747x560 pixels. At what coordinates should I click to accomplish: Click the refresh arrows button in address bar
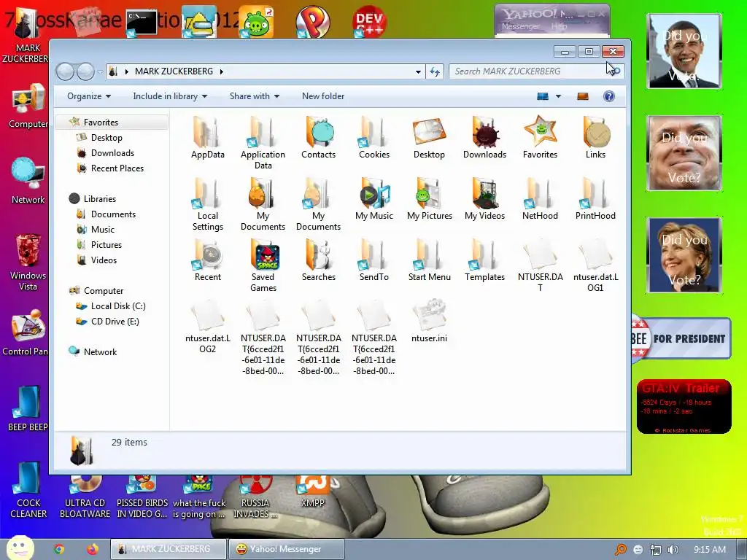point(435,71)
